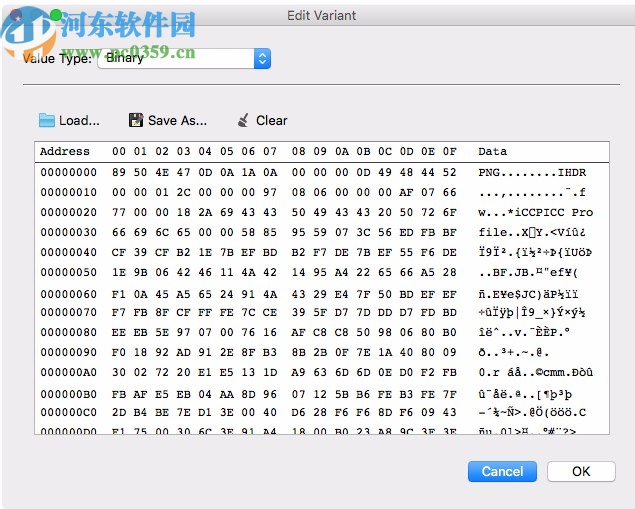Click the green maximize window button
635x509 pixels.
[56, 15]
